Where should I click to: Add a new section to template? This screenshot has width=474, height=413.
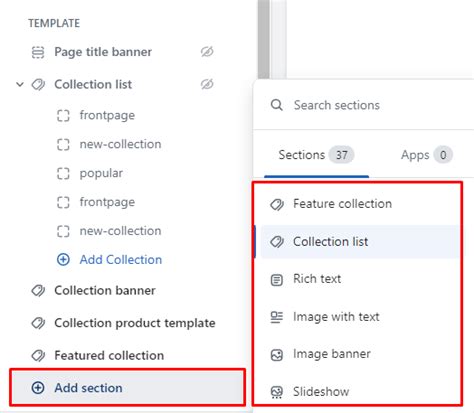[128, 388]
